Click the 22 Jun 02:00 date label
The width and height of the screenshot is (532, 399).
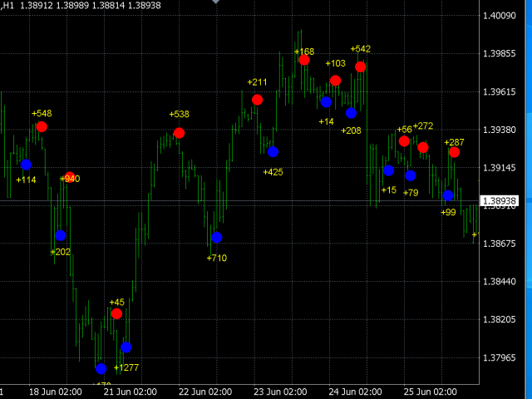[x=205, y=392]
